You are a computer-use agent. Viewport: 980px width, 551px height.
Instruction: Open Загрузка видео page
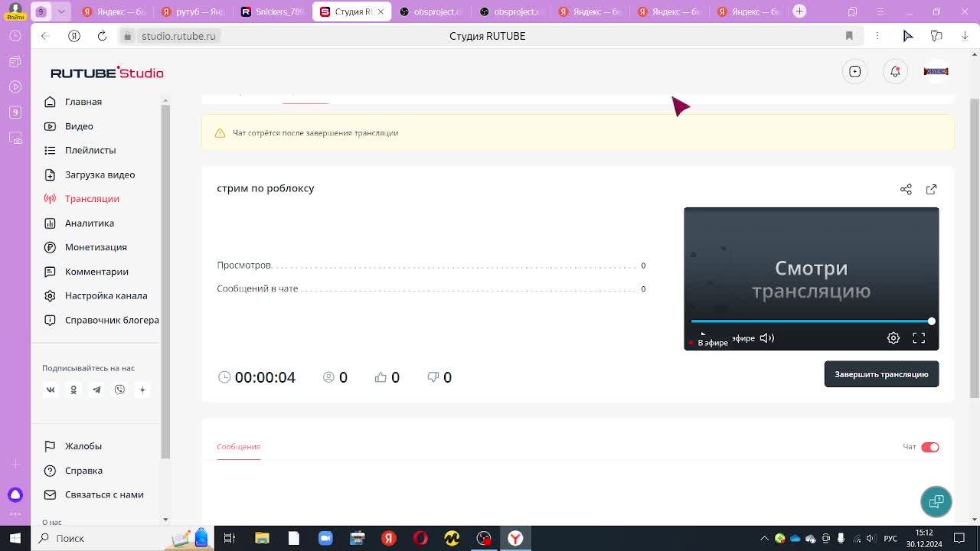point(100,174)
